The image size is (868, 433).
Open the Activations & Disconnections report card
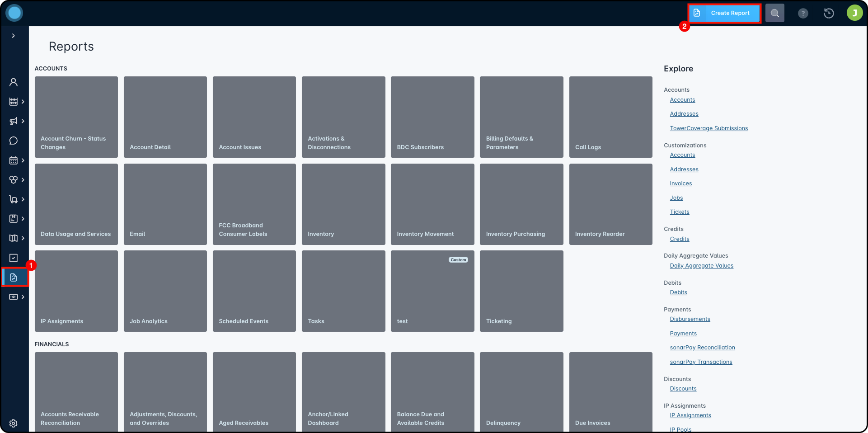pos(343,117)
